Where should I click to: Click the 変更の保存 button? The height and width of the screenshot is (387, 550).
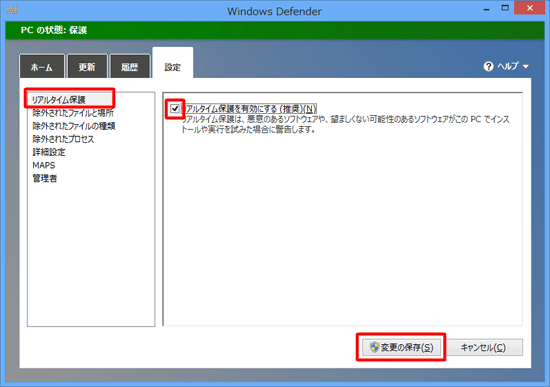pos(401,347)
